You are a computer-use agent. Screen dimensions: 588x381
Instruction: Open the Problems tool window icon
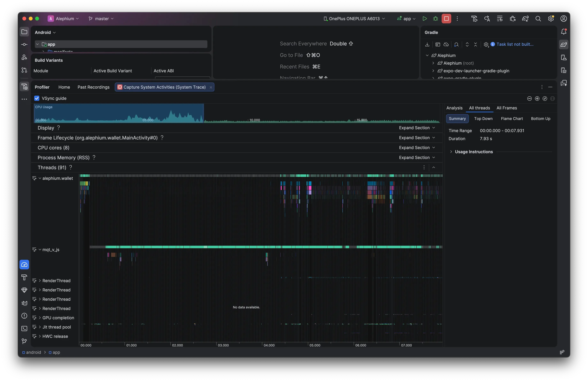24,316
